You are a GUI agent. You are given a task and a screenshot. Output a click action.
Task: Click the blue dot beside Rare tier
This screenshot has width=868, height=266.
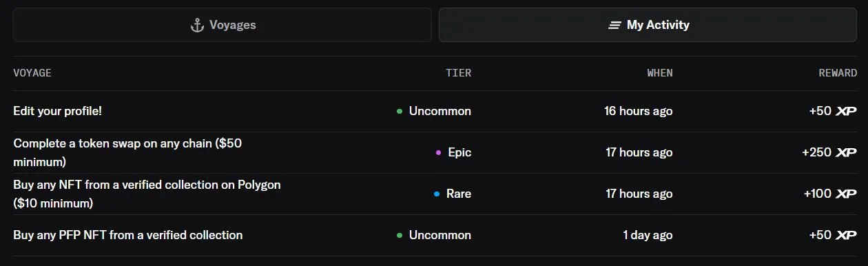(437, 194)
